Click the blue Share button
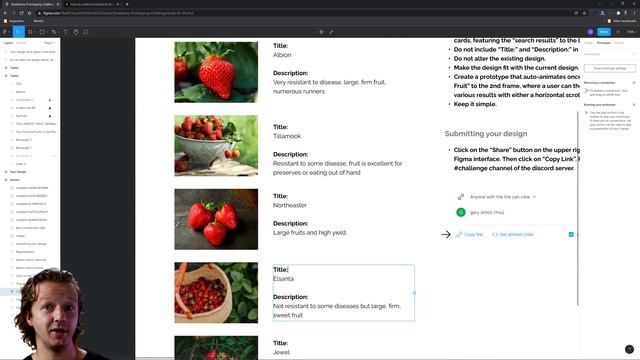640x360 pixels. [x=604, y=32]
